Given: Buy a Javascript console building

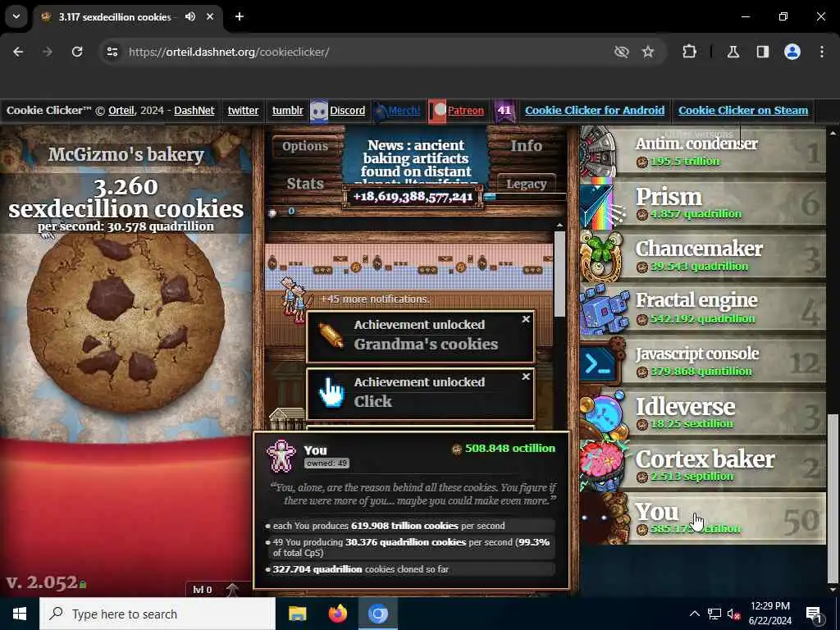Looking at the screenshot, I should click(x=703, y=361).
